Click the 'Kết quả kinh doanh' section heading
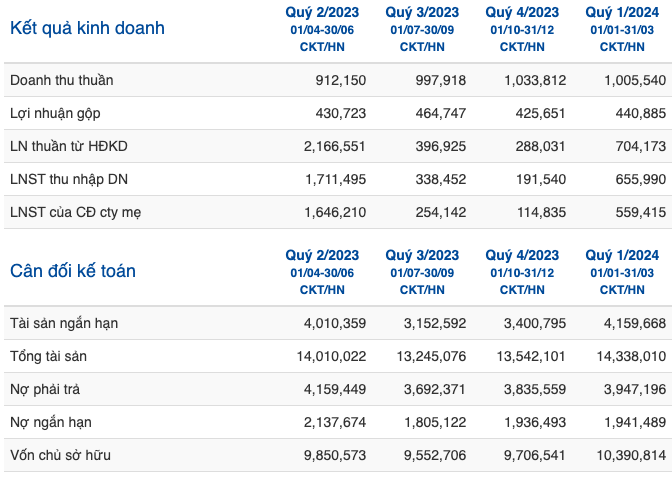This screenshot has width=672, height=477. (87, 28)
